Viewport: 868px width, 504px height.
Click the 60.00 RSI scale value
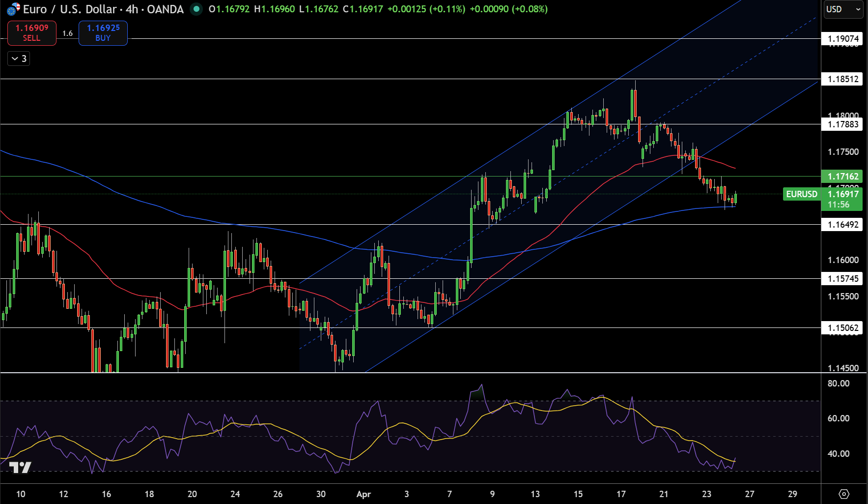pyautogui.click(x=839, y=418)
